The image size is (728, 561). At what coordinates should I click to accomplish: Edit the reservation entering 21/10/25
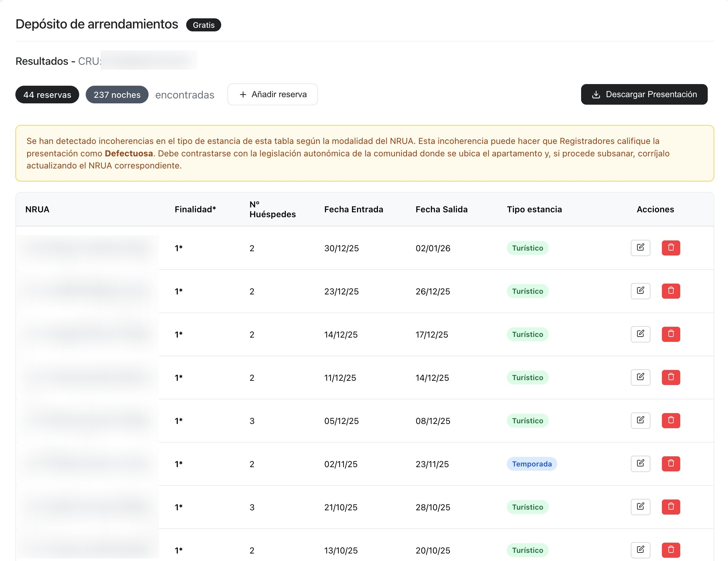[640, 507]
